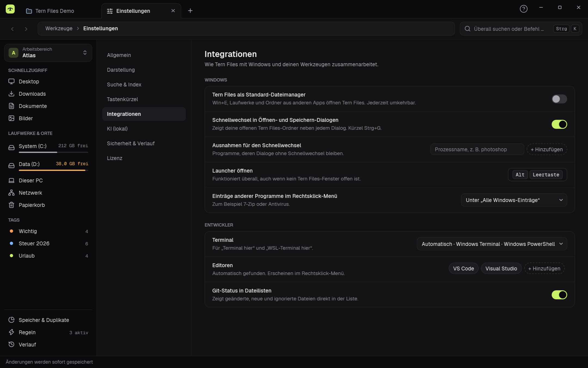Click the VS Code editor chip
588x368 pixels.
pos(463,269)
